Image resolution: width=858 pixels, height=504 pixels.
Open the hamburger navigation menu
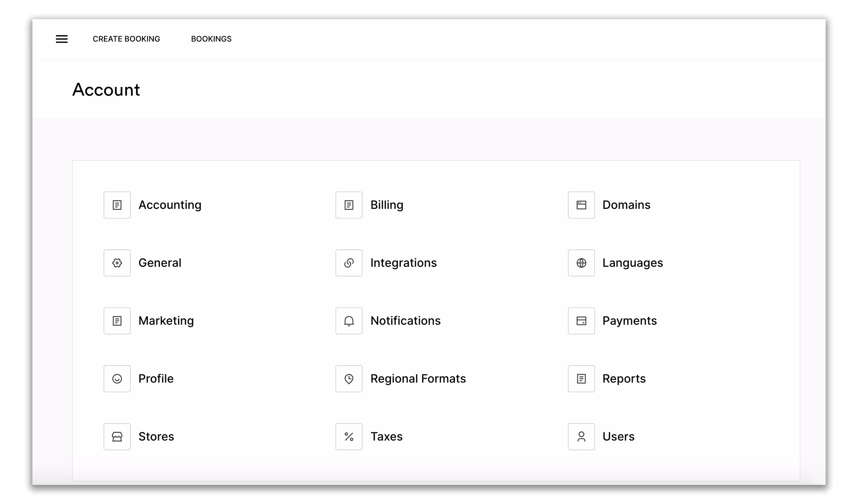pyautogui.click(x=62, y=39)
